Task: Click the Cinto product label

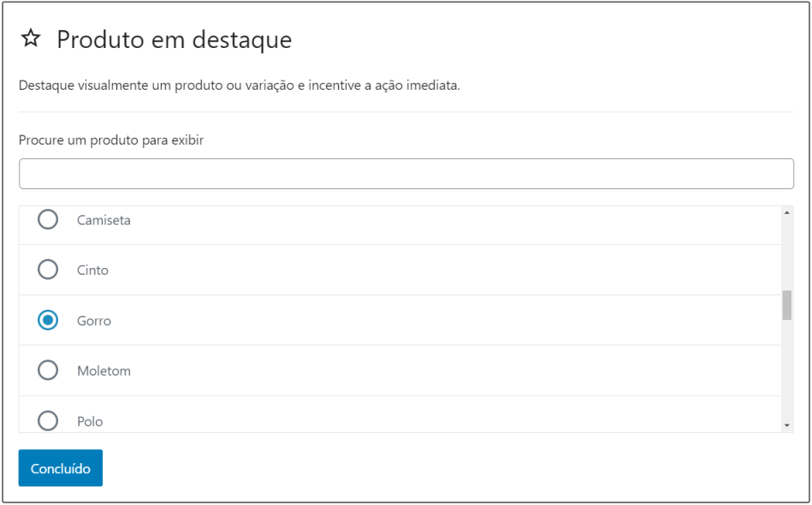Action: [x=92, y=270]
